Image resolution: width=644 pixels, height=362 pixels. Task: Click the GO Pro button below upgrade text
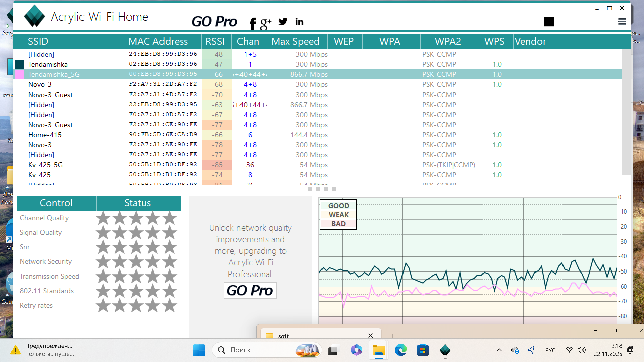[250, 290]
